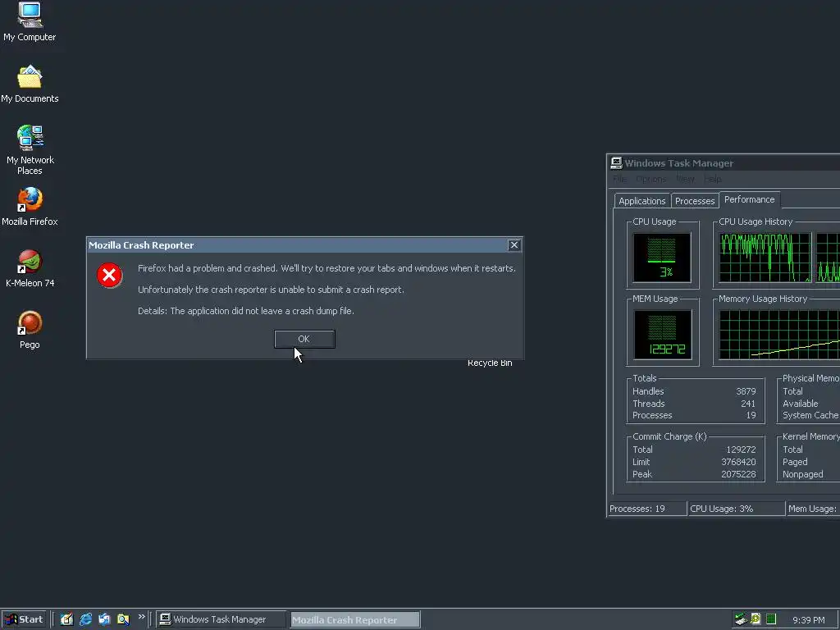Click the 'CPU Usage: 3%' status bar entry
Image resolution: width=840 pixels, height=630 pixels.
tap(736, 509)
